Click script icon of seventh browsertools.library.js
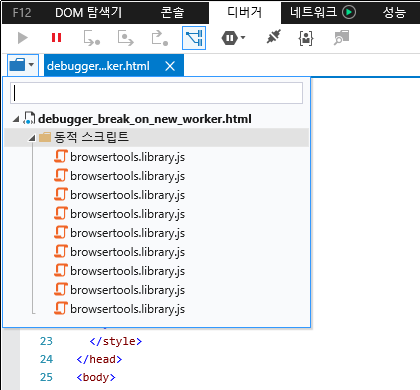This screenshot has height=390, width=420. [61, 270]
